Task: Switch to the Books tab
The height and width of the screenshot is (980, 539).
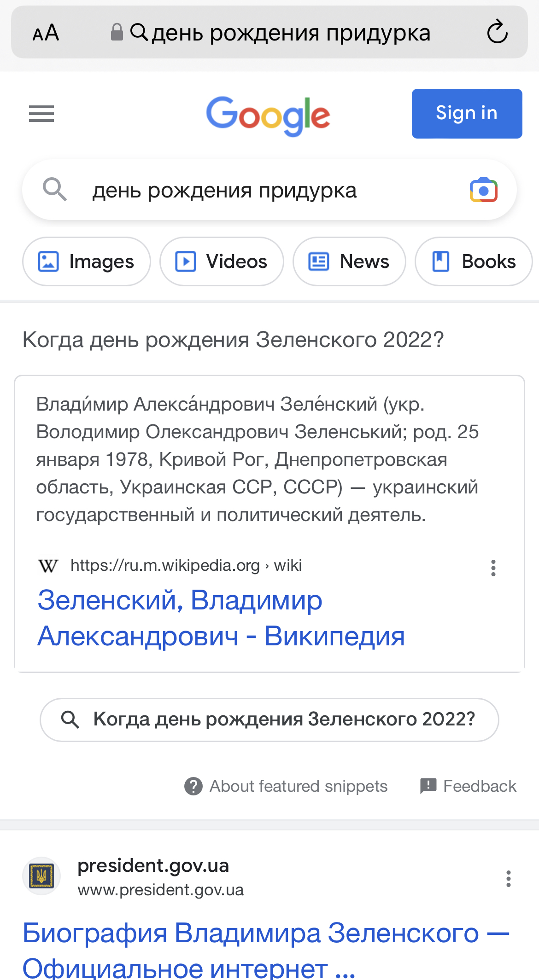Action: click(474, 261)
